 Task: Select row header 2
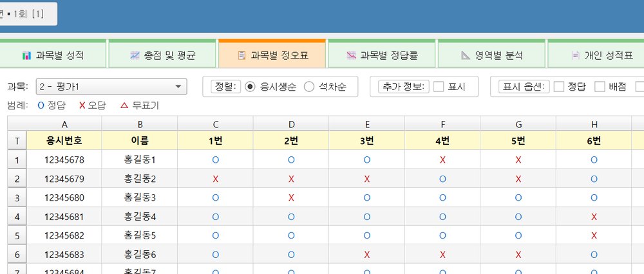[17, 178]
